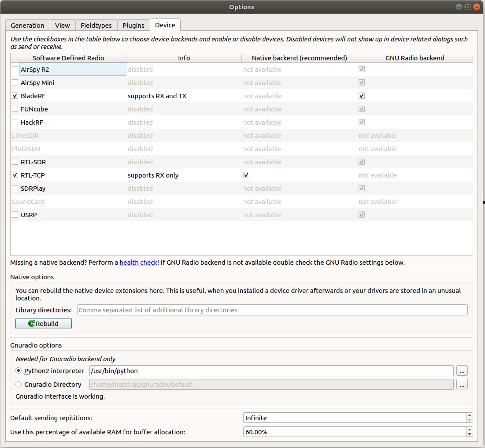Click the Info column header

click(x=184, y=58)
